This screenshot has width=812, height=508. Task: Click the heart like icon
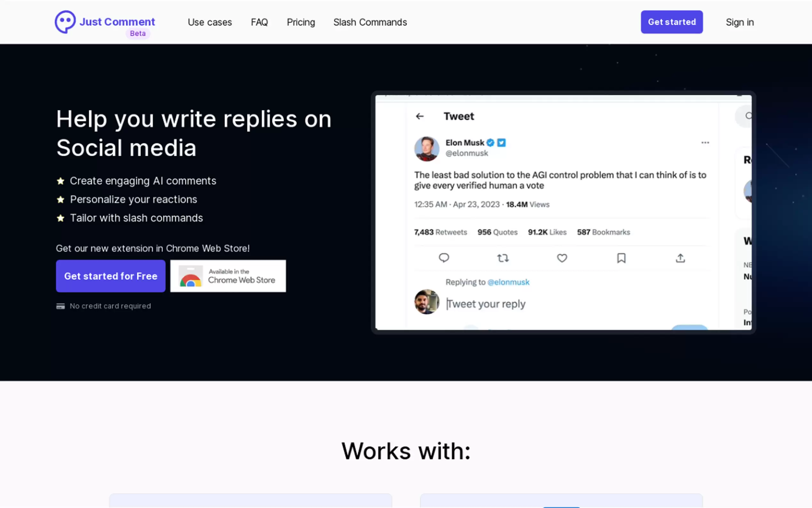[562, 258]
